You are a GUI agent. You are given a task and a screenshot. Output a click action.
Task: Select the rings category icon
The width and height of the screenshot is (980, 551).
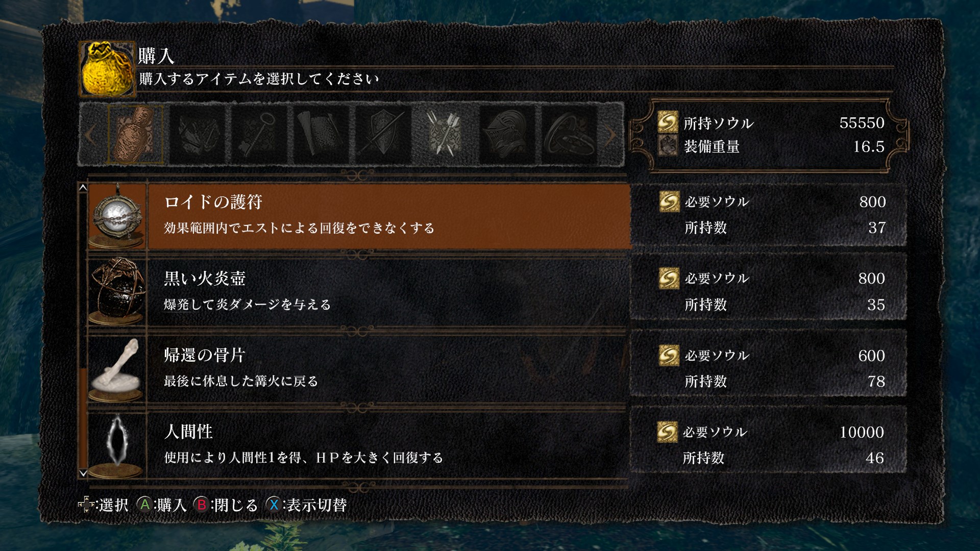point(569,134)
